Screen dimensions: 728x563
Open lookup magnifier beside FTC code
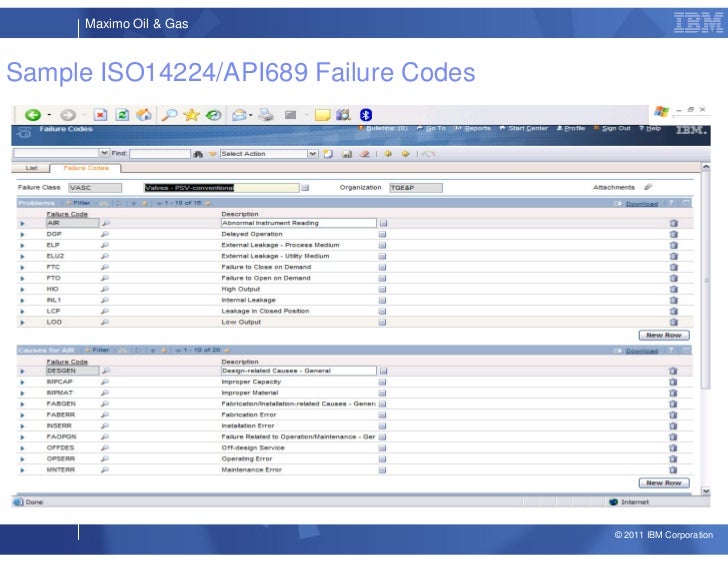point(105,267)
